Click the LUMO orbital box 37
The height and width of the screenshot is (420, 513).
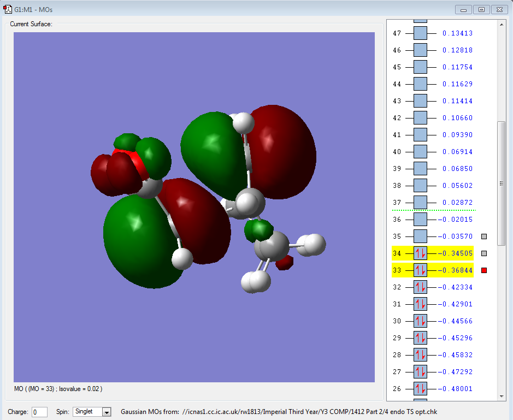point(420,203)
